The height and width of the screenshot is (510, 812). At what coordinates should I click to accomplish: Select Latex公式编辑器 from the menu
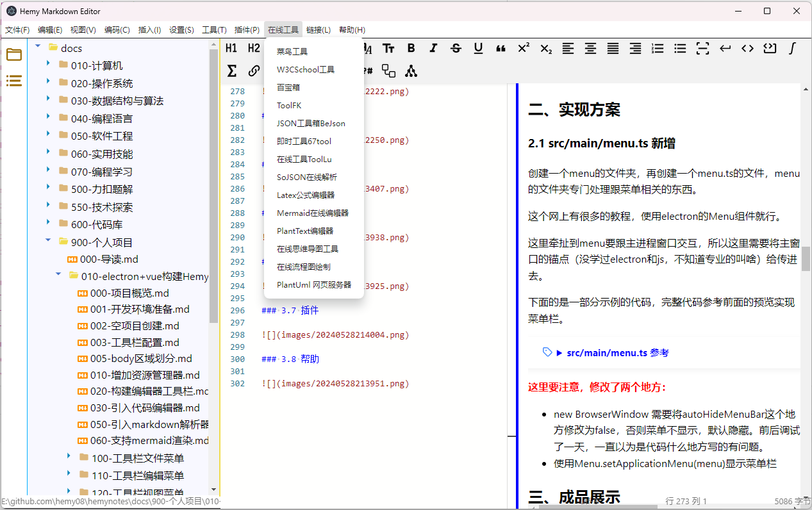pyautogui.click(x=306, y=195)
